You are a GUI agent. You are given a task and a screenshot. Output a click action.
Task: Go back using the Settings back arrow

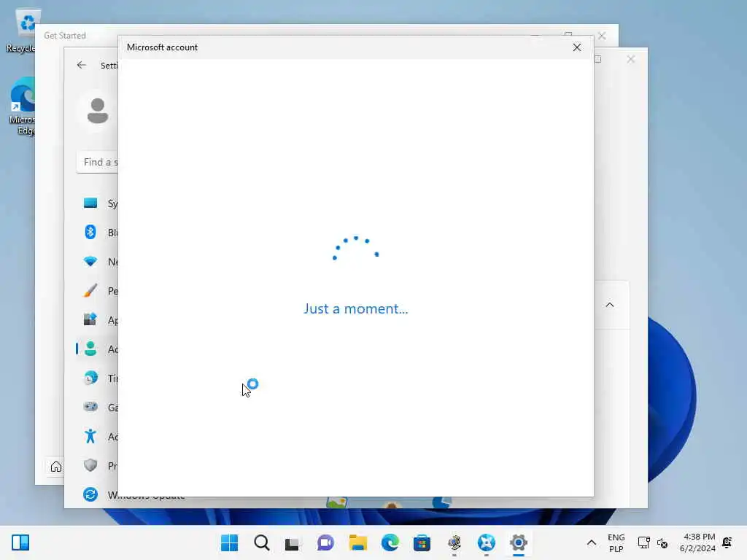[x=82, y=65]
